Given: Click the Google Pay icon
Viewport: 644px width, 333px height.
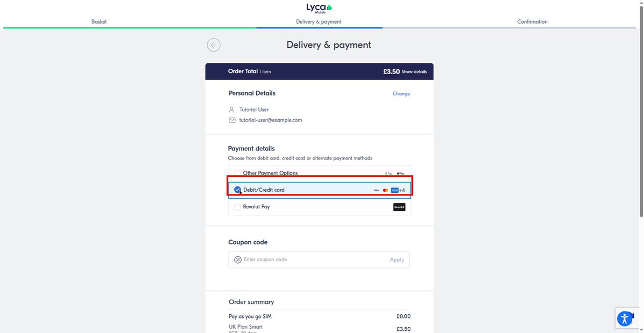Looking at the screenshot, I should (x=388, y=173).
